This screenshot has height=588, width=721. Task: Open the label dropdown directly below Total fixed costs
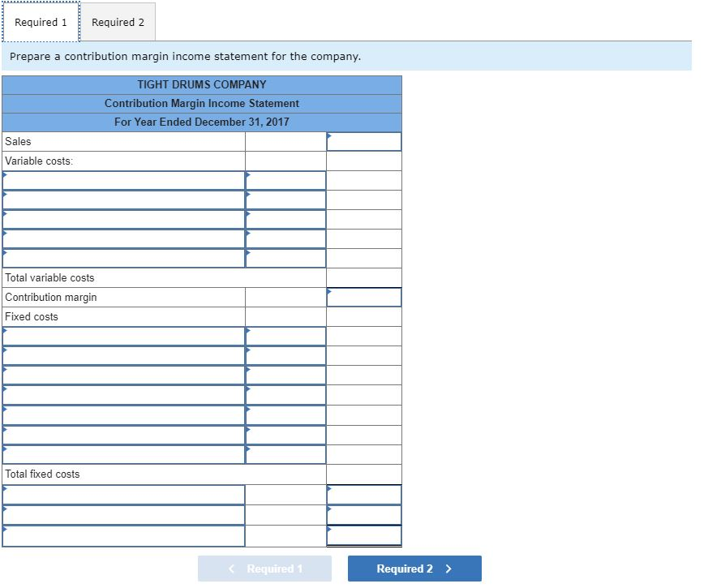click(122, 494)
